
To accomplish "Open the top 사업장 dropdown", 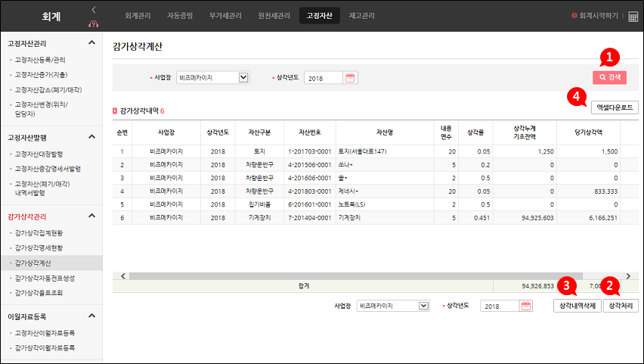I will (x=212, y=77).
